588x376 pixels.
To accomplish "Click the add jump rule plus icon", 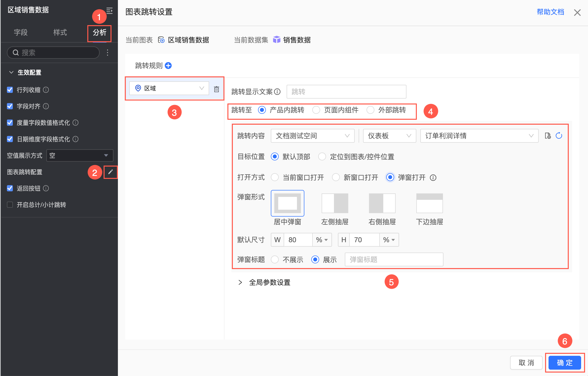I will (168, 66).
